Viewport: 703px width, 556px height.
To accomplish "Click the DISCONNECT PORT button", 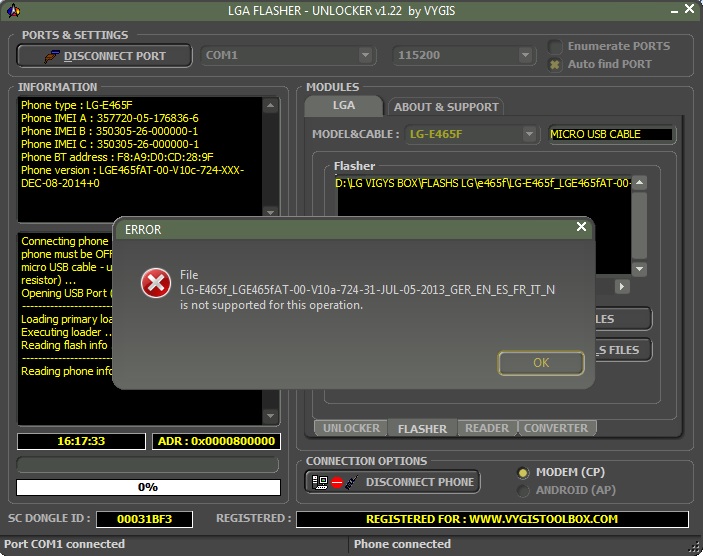I will (104, 56).
